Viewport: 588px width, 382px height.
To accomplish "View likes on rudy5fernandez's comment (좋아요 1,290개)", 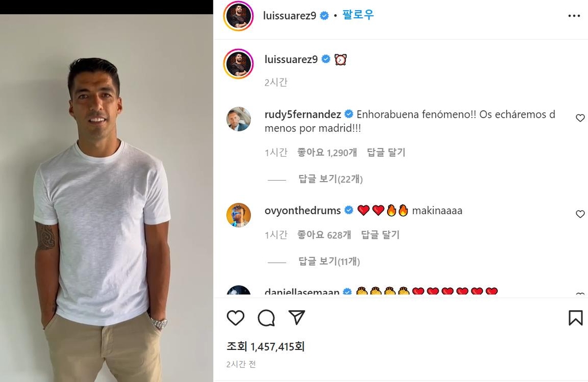I will tap(327, 153).
